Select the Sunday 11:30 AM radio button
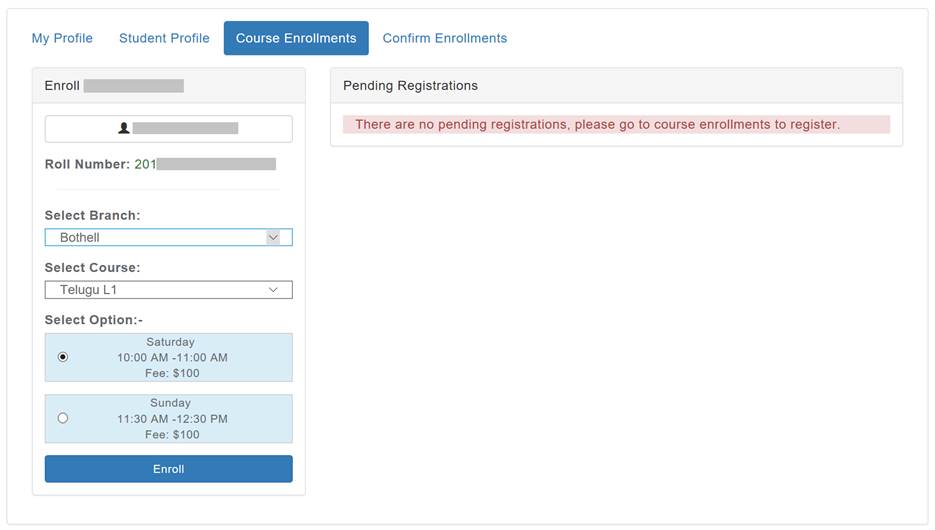The width and height of the screenshot is (935, 530). [x=63, y=419]
